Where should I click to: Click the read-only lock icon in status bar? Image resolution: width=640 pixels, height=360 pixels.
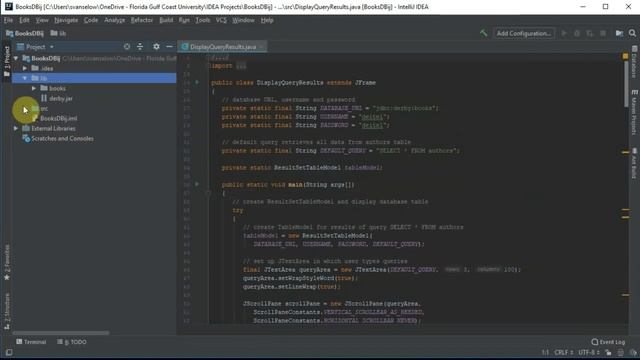coord(608,353)
